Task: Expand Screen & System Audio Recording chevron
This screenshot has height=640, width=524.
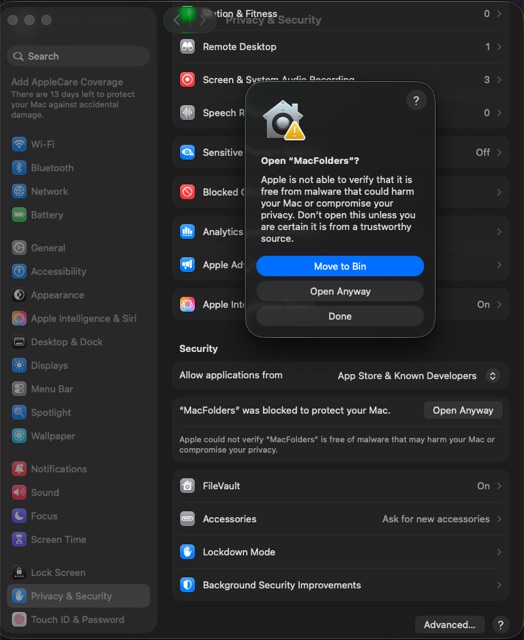Action: click(499, 80)
